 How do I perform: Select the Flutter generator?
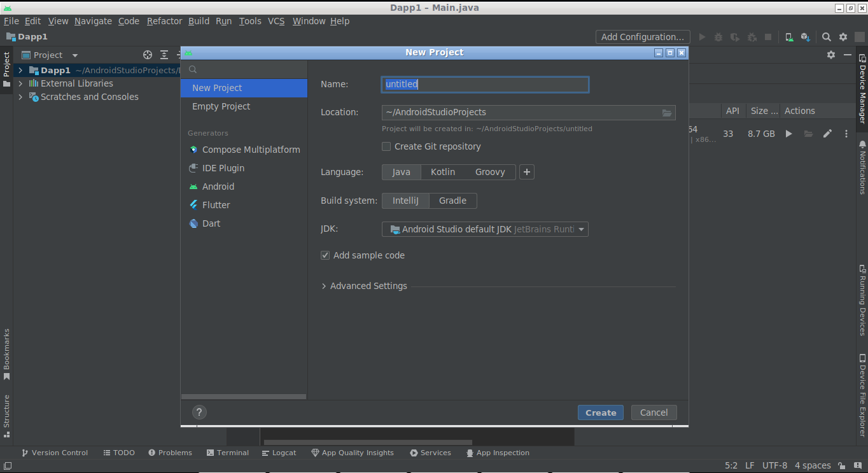pos(216,205)
